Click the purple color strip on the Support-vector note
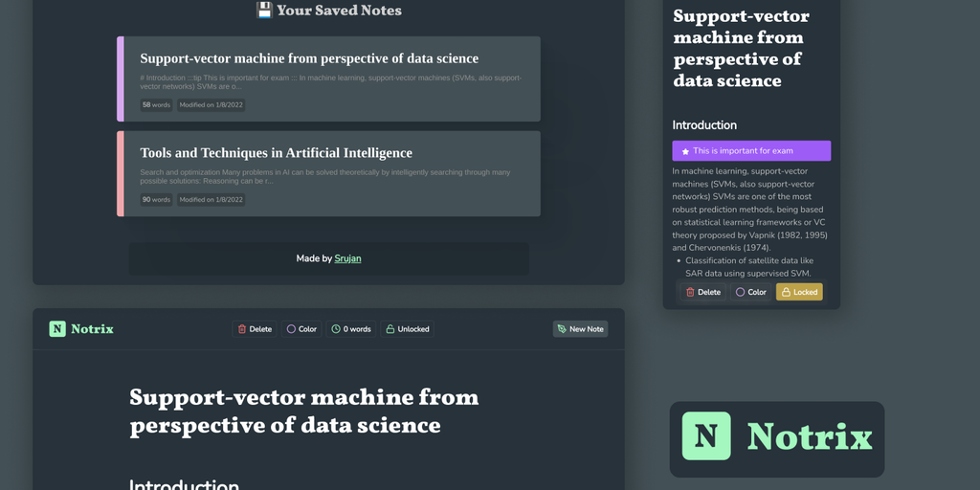The image size is (980, 490). (x=121, y=79)
